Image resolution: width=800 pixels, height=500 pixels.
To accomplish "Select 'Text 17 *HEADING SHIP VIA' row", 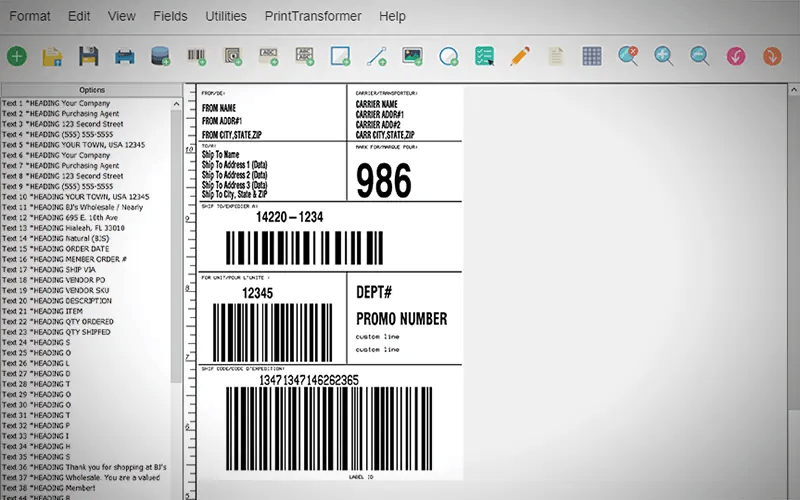I will point(86,269).
